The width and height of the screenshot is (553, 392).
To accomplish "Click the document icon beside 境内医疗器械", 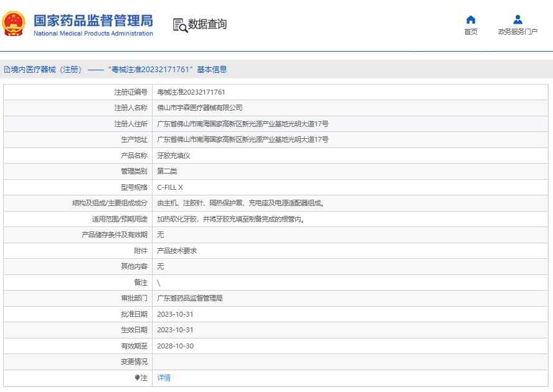I will point(7,70).
